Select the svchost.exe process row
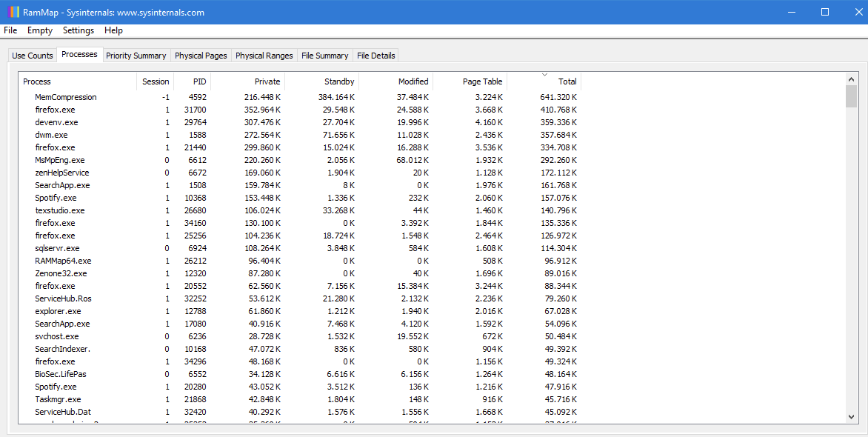 (299, 336)
